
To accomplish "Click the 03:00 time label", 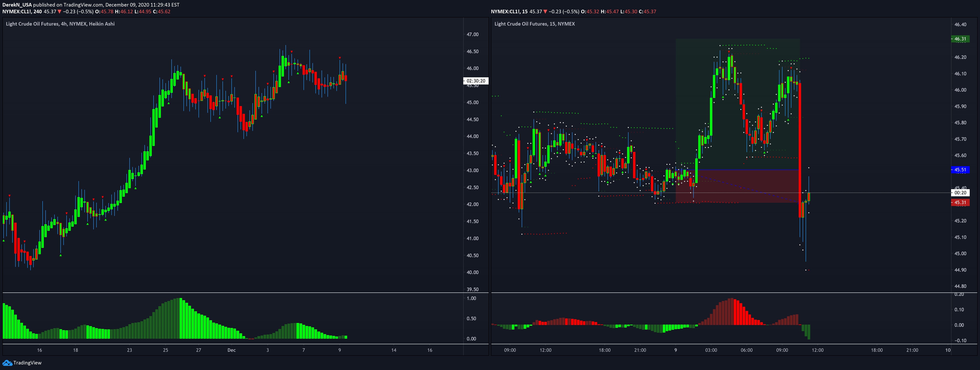I will 711,350.
